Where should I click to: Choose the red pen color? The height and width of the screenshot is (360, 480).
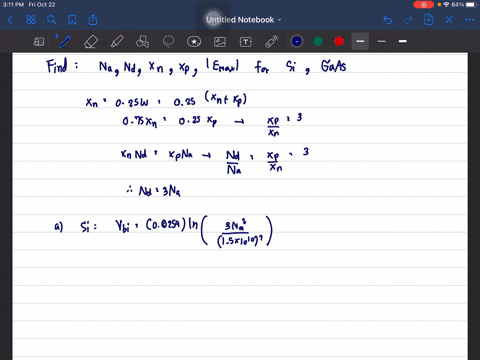click(339, 41)
